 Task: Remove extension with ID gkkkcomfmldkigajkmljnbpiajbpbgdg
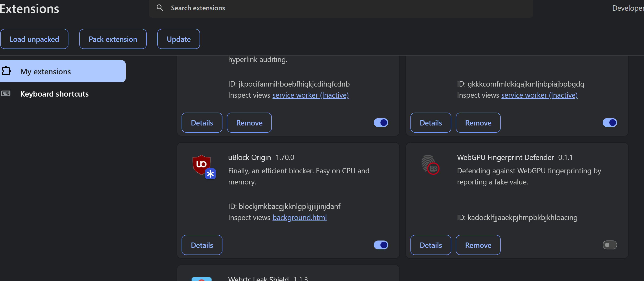tap(478, 123)
